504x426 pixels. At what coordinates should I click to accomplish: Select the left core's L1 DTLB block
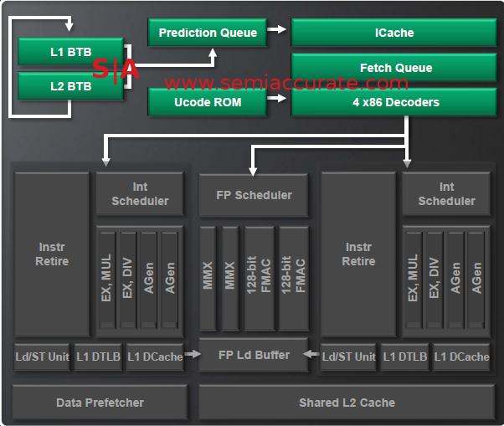pos(99,357)
